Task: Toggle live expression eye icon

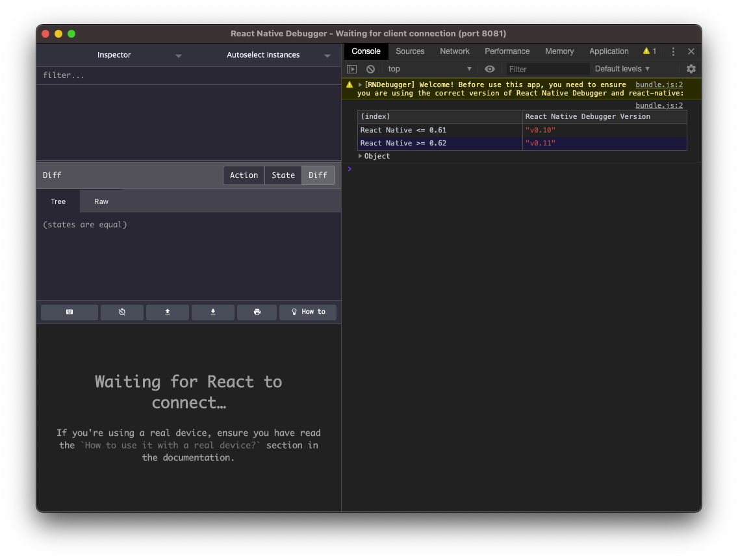Action: coord(489,69)
